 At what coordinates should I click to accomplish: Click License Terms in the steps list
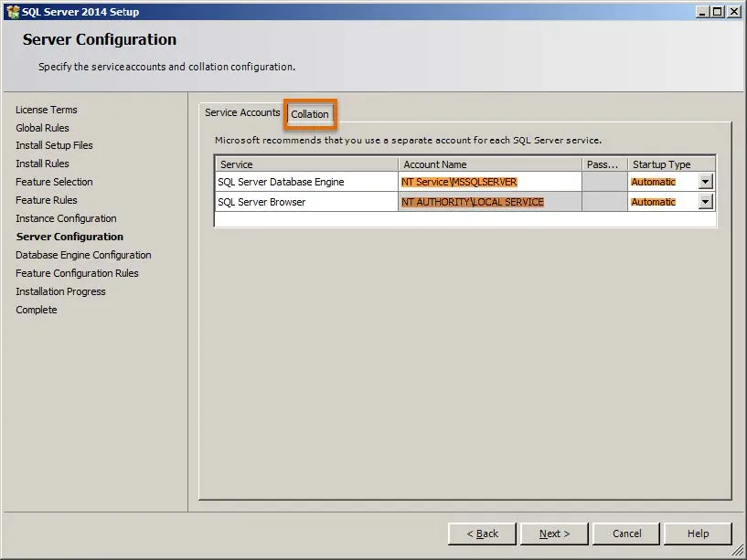click(x=47, y=110)
